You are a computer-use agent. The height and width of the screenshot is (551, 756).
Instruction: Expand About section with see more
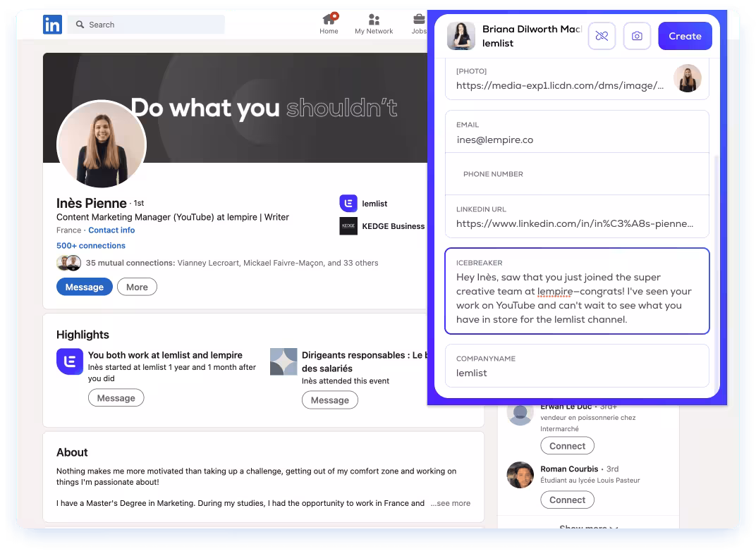[451, 503]
